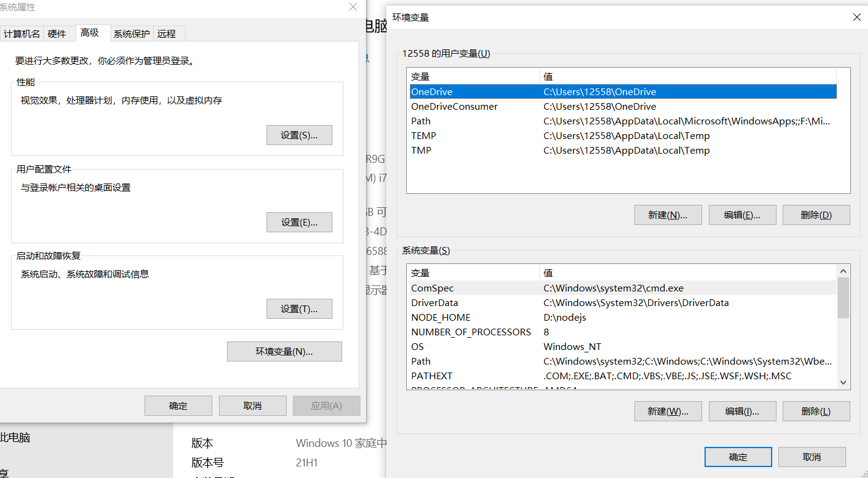Click the D:\nodejs value cell
Image resolution: width=868 pixels, height=478 pixels.
click(x=565, y=318)
